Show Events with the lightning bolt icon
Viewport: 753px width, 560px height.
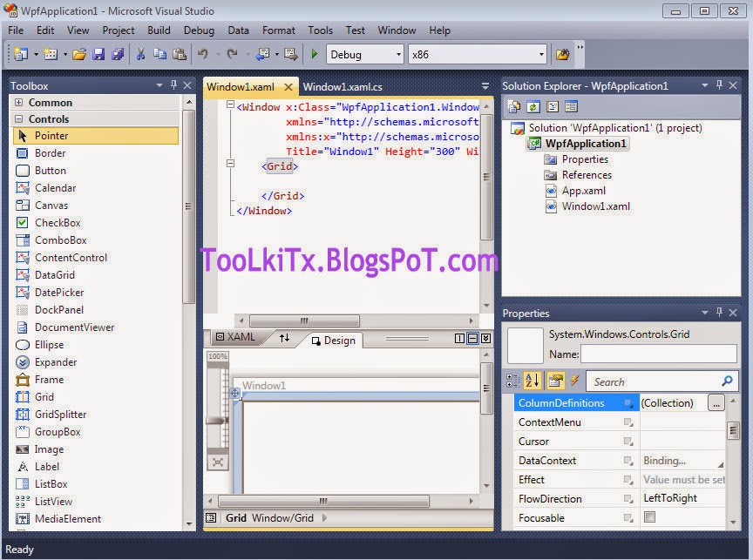click(x=574, y=381)
